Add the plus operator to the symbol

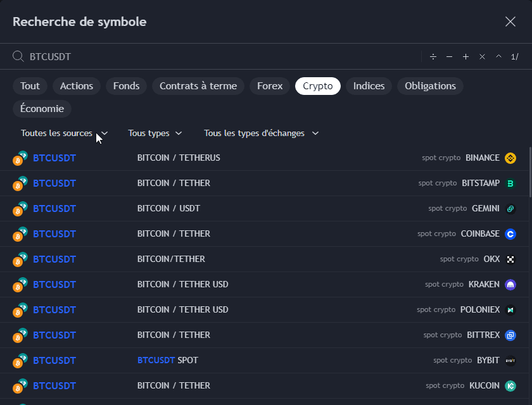point(465,57)
